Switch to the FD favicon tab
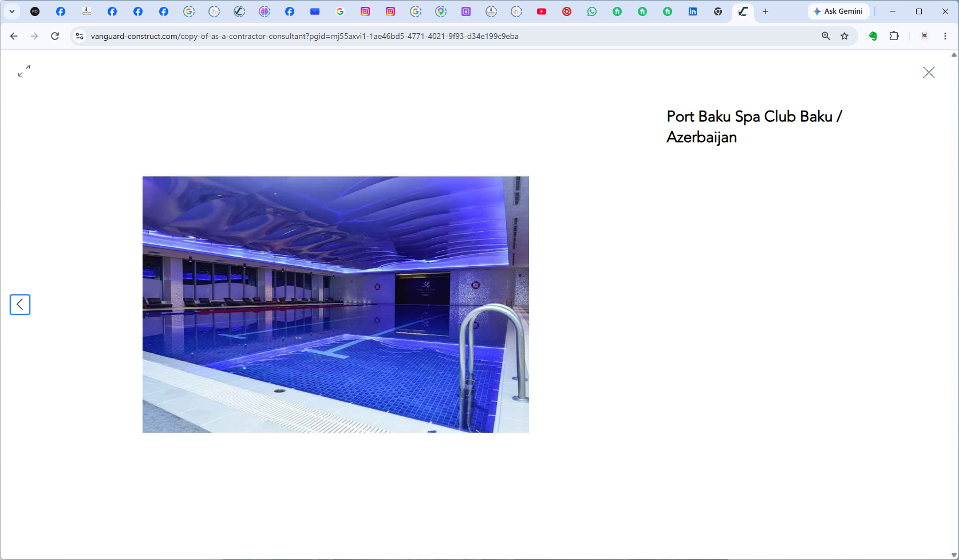Viewport: 959px width, 560px height. (x=35, y=11)
